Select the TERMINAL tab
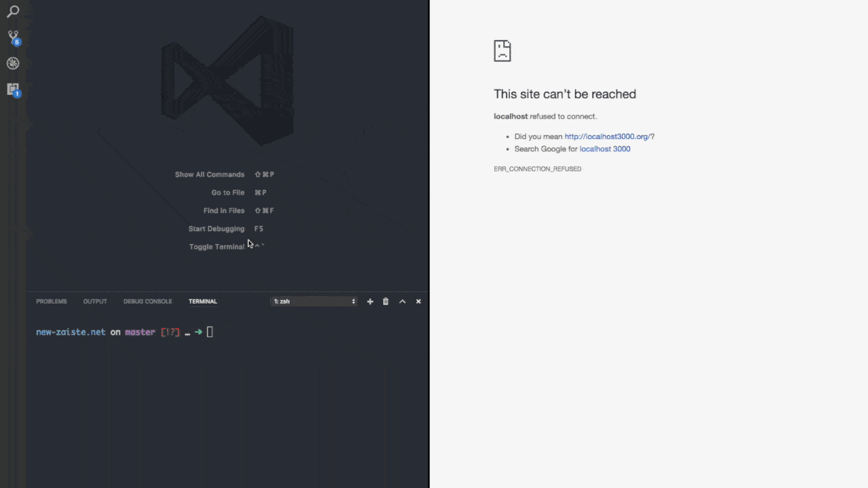The width and height of the screenshot is (868, 488). coord(203,302)
